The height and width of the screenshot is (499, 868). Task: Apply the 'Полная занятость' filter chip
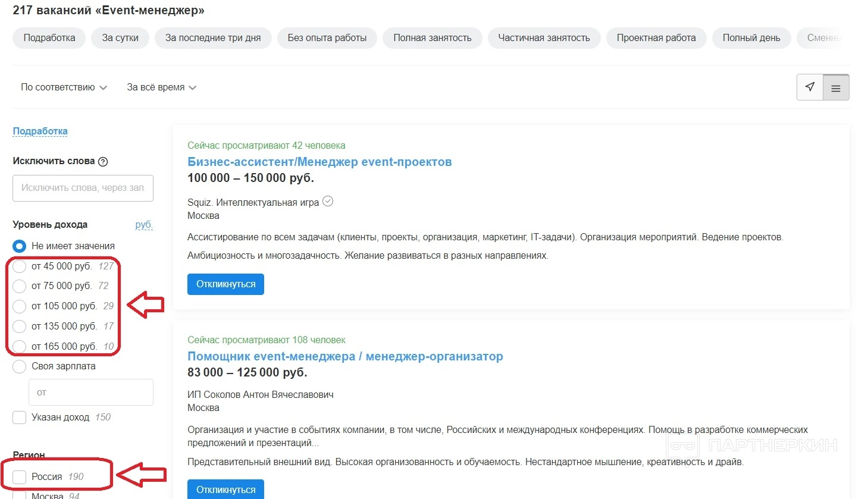(x=432, y=38)
